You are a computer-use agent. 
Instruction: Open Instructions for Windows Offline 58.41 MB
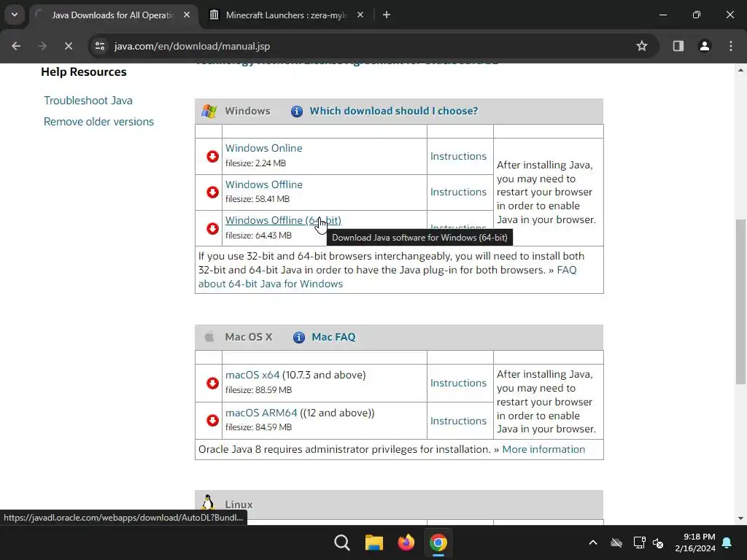coord(458,192)
